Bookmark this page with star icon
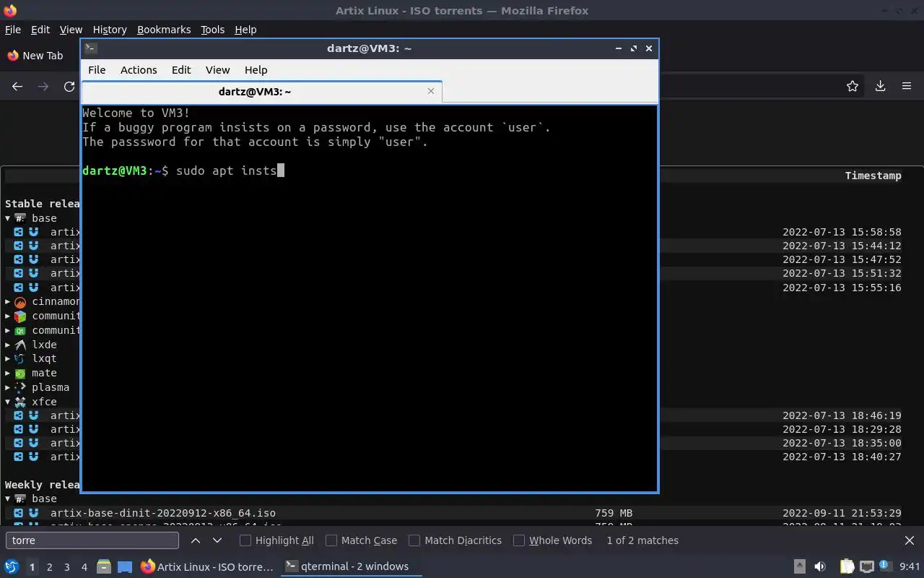 (x=853, y=86)
